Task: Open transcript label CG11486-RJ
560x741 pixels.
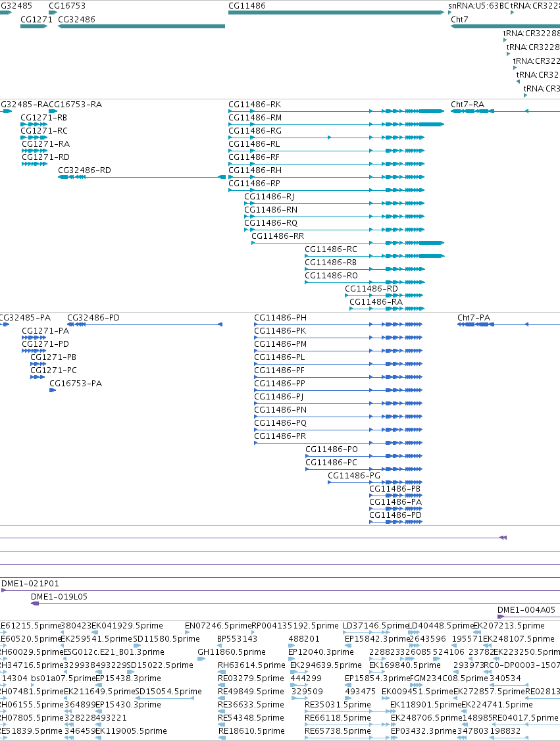Action: [x=269, y=197]
